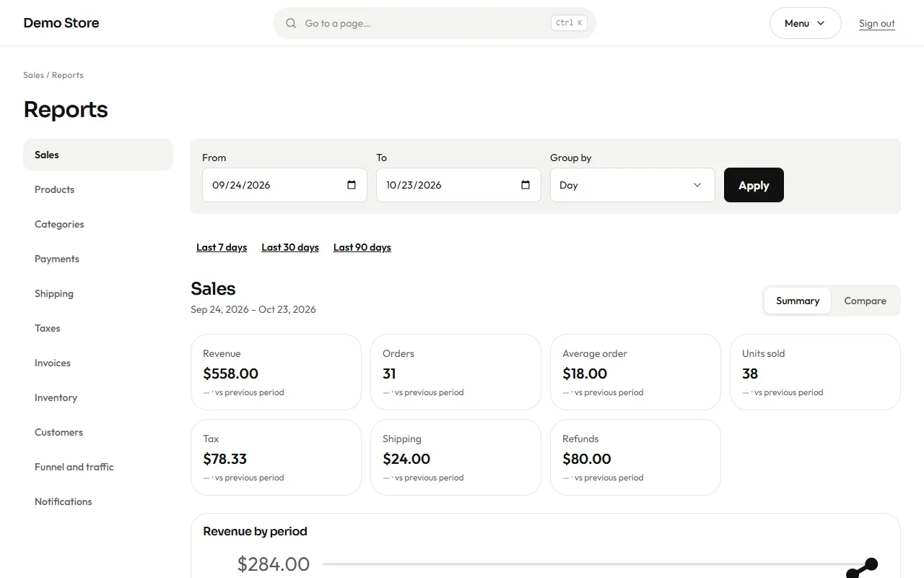Viewport: 924px width, 578px height.
Task: Click the Average order $18.00 value
Action: click(x=585, y=374)
